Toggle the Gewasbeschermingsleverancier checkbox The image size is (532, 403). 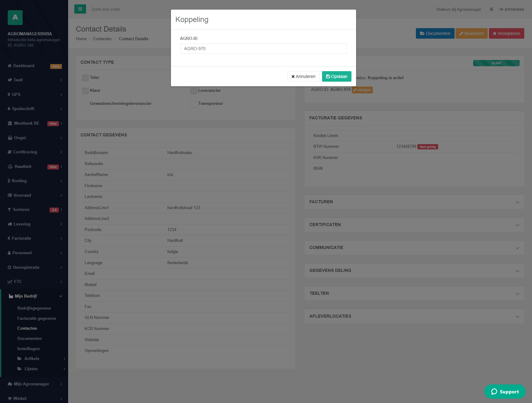85,104
